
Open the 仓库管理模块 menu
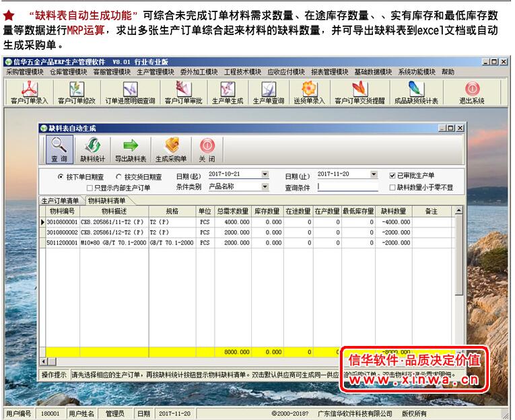(x=68, y=72)
